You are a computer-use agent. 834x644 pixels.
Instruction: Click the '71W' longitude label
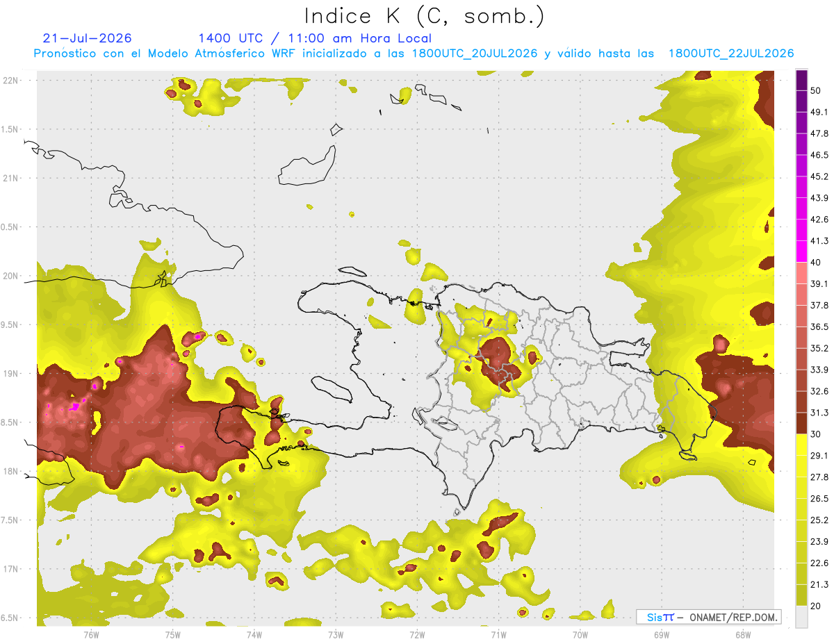tap(498, 634)
